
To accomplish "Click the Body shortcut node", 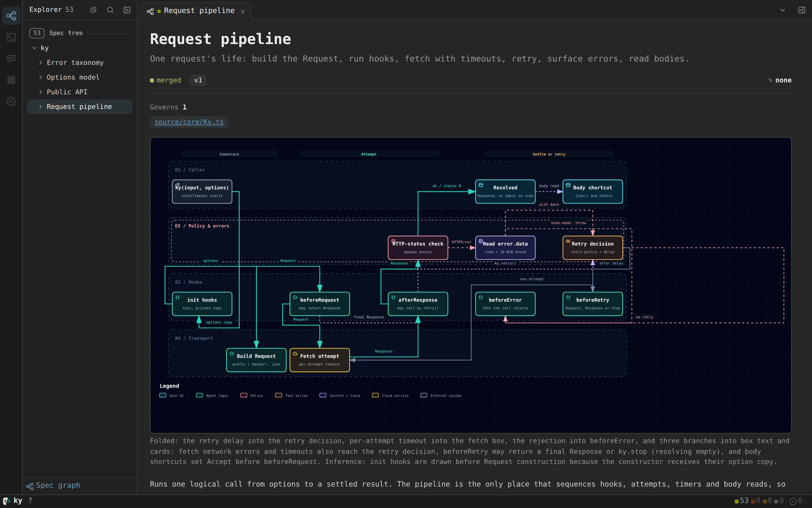I will tap(593, 192).
